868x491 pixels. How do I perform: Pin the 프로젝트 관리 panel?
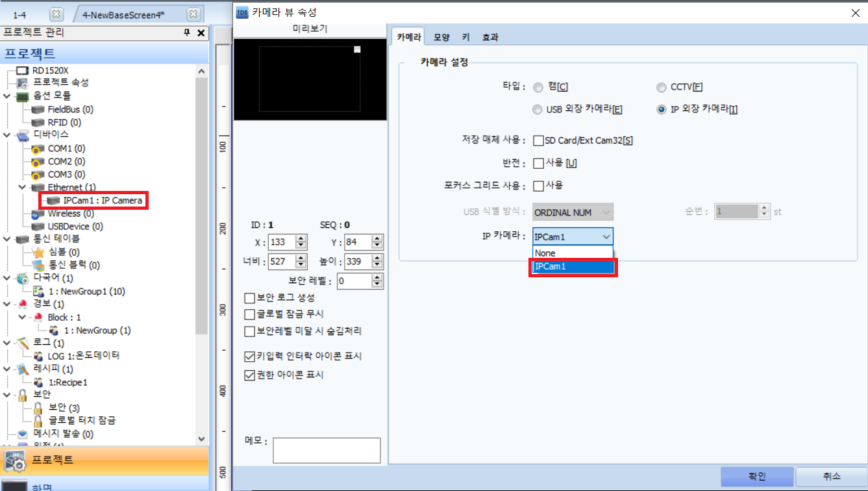point(187,32)
